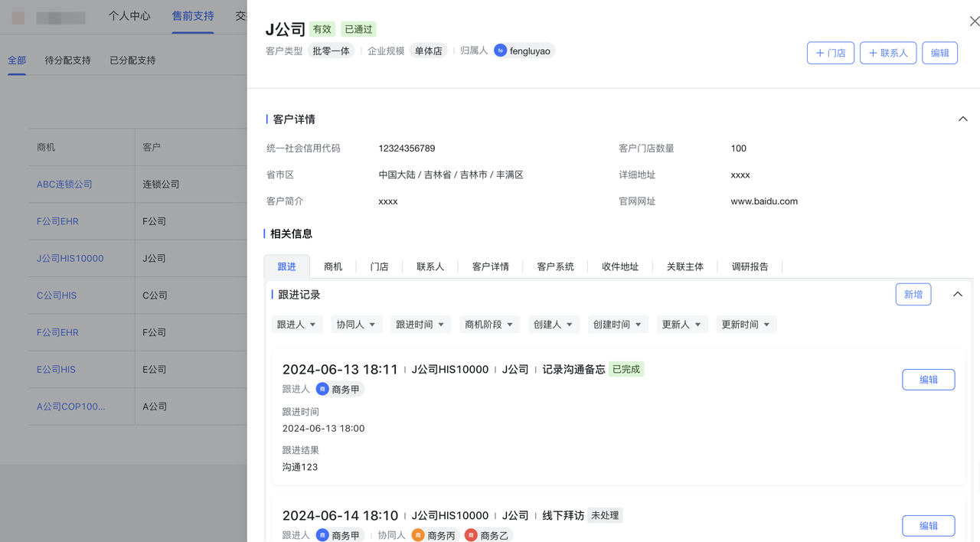The height and width of the screenshot is (542, 980).
Task: Open the 协同人 filter dropdown
Action: click(357, 325)
